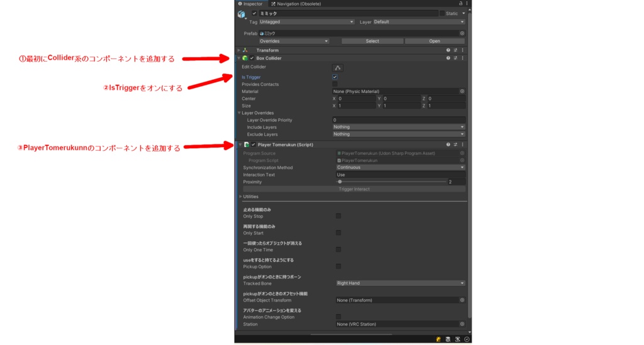Click the Proximity value field
This screenshot has width=644, height=345.
(x=457, y=182)
